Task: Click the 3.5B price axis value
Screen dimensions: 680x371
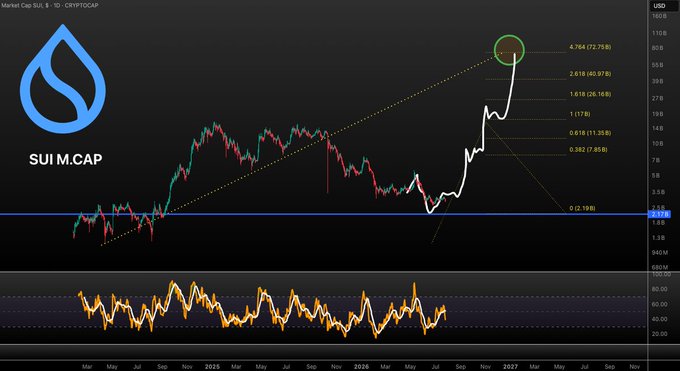Action: (x=658, y=192)
